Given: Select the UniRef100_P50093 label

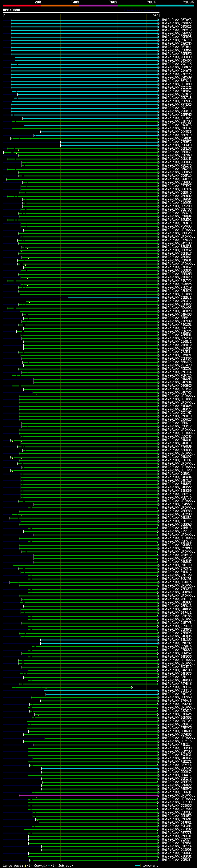Looking at the screenshot, I should click(176, 308).
